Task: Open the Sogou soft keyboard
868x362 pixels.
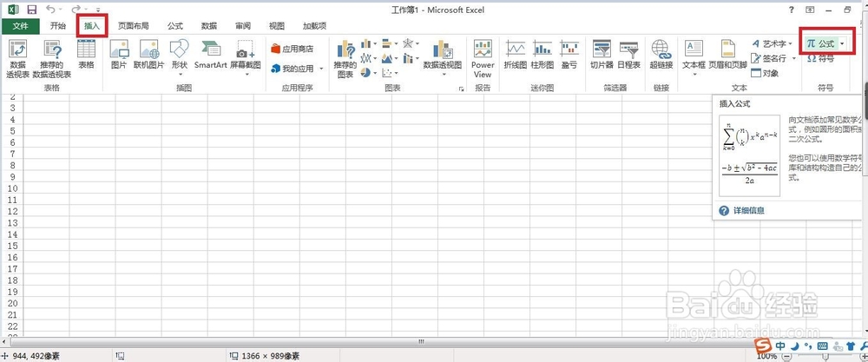Action: (823, 346)
